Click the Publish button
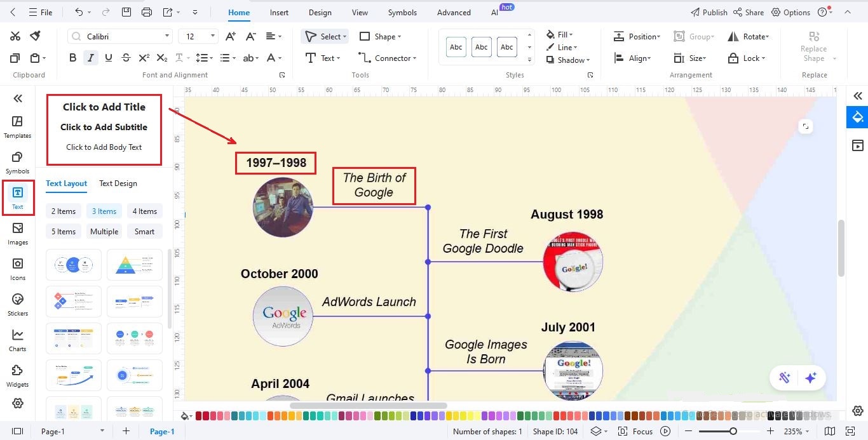The width and height of the screenshot is (868, 440). (x=709, y=12)
